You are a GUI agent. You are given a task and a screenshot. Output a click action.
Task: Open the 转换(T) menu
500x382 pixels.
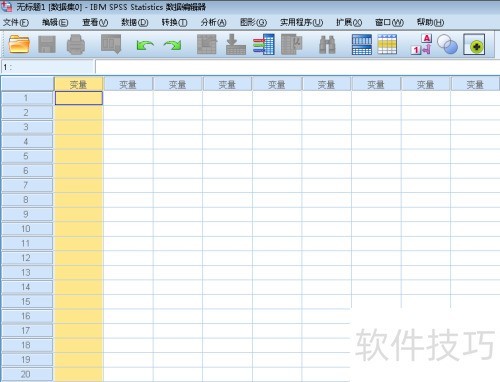point(174,22)
